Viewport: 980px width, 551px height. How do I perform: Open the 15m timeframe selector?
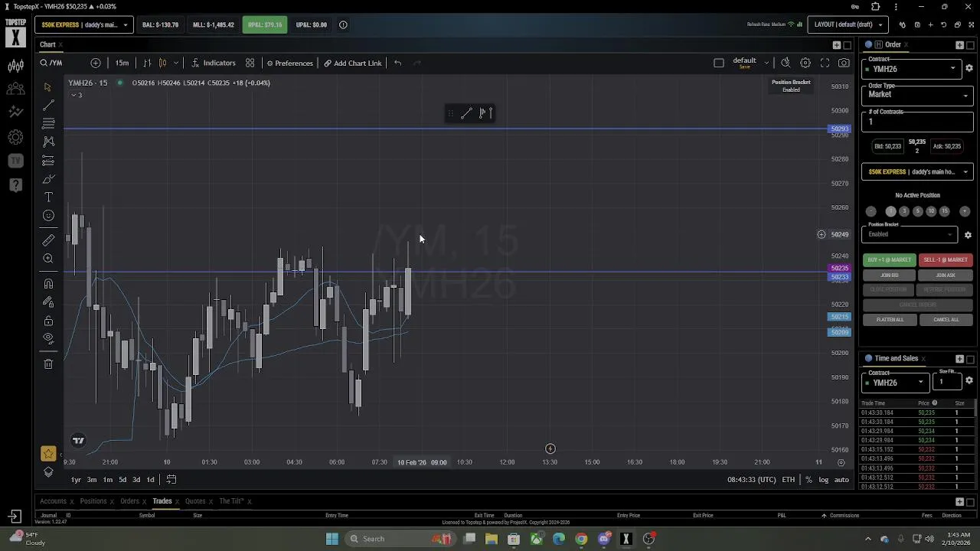click(122, 63)
